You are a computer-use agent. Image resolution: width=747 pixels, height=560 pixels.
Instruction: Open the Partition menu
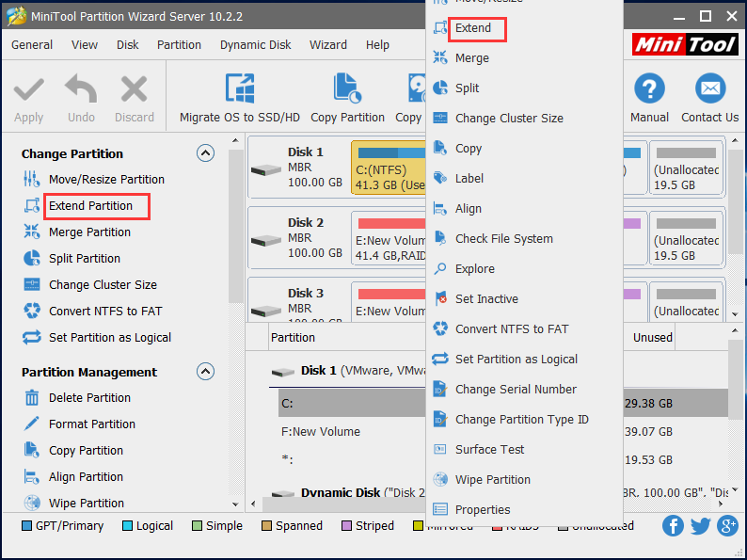pyautogui.click(x=179, y=45)
